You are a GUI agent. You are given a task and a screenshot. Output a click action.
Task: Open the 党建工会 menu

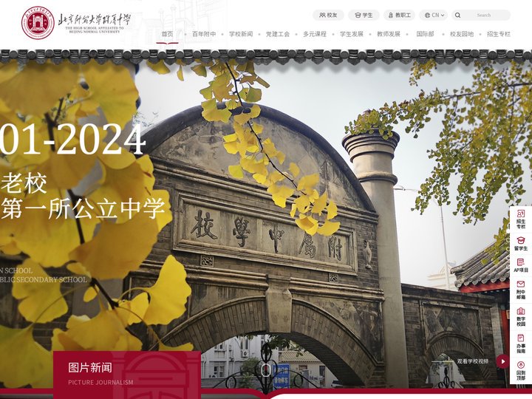pos(278,34)
